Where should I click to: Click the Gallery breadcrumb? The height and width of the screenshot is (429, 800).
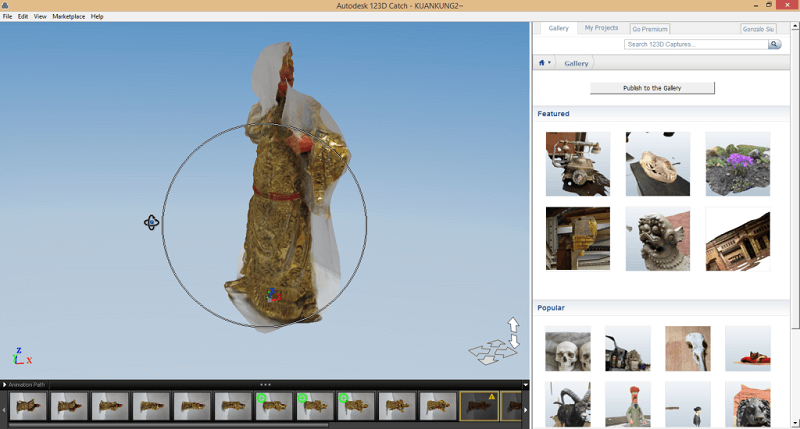click(x=576, y=63)
